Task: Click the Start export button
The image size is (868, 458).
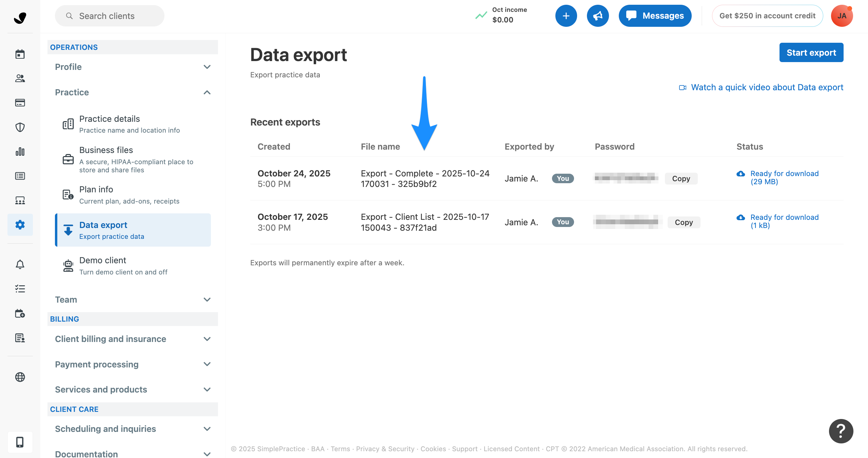Action: tap(811, 53)
